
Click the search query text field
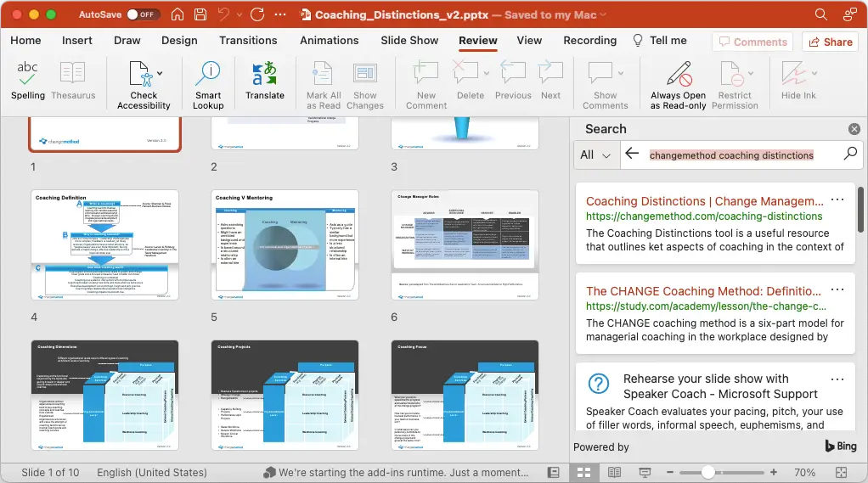click(x=731, y=155)
